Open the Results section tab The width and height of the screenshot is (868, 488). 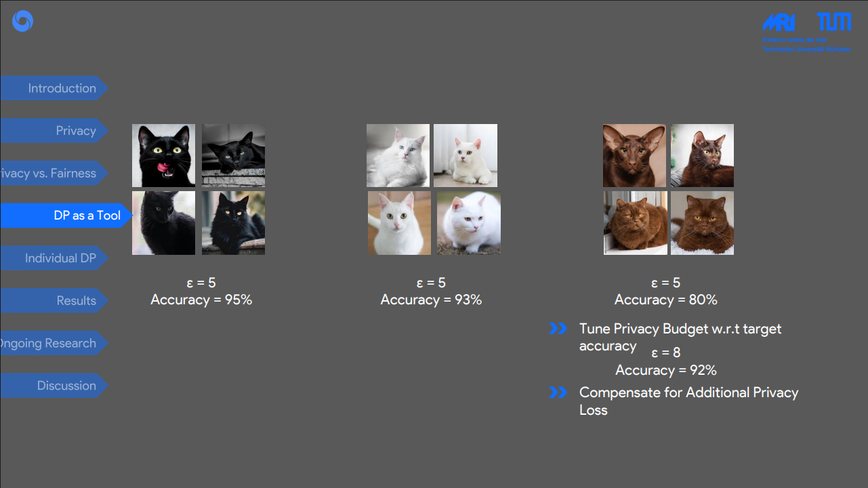(x=54, y=301)
